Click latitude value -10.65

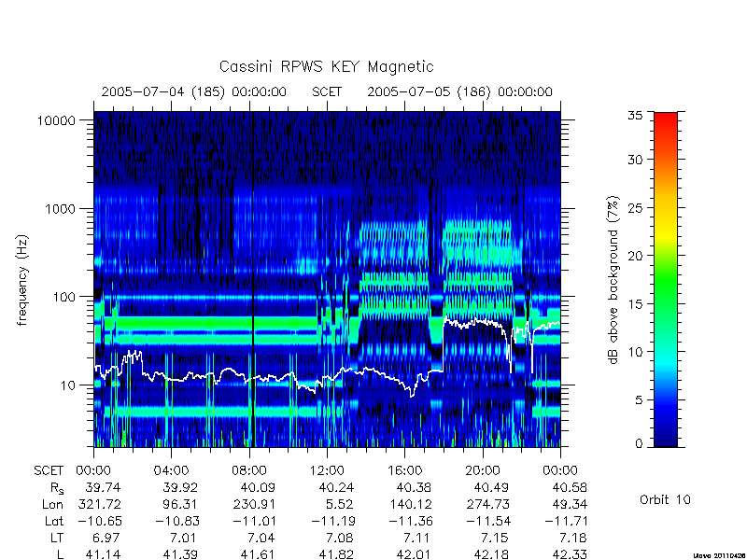(x=99, y=521)
